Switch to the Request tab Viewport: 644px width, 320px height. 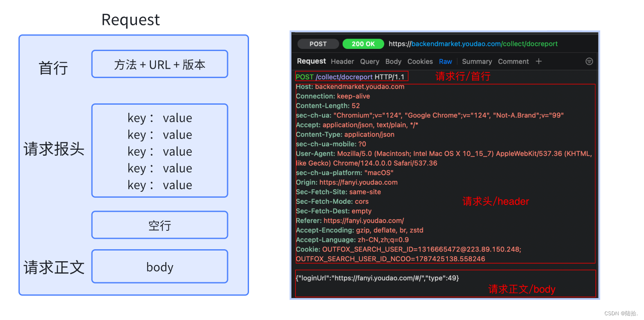311,61
